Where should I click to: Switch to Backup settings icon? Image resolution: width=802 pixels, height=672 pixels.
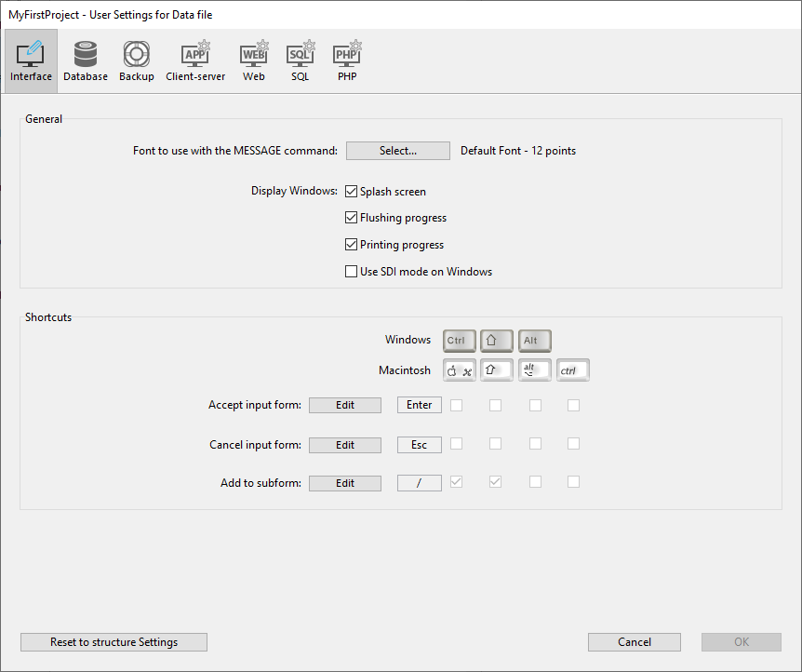(137, 61)
